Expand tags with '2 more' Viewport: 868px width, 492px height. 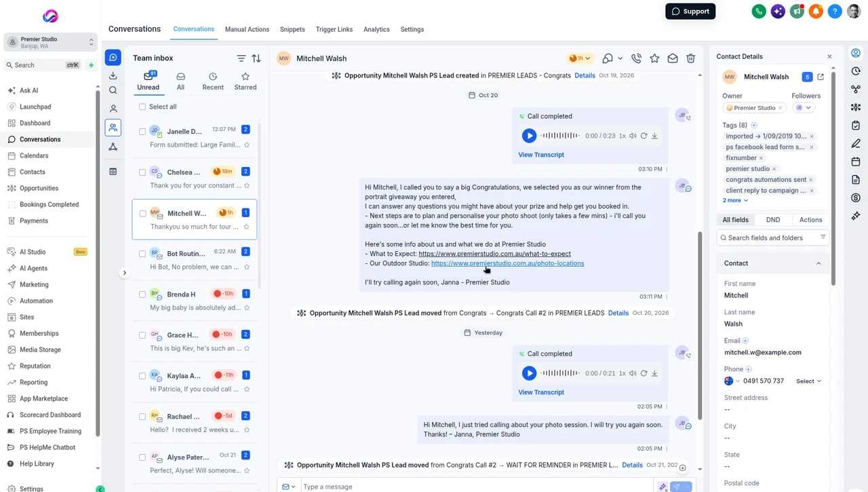[x=735, y=201]
